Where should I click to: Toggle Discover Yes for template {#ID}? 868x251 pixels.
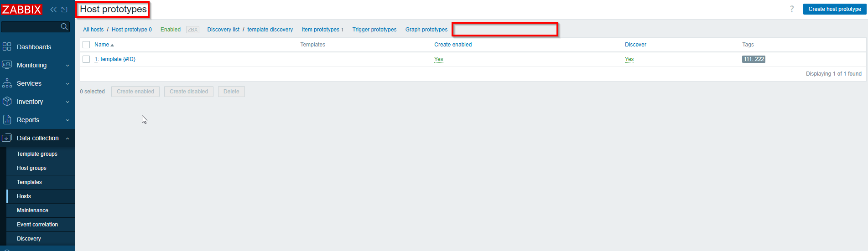click(x=629, y=59)
